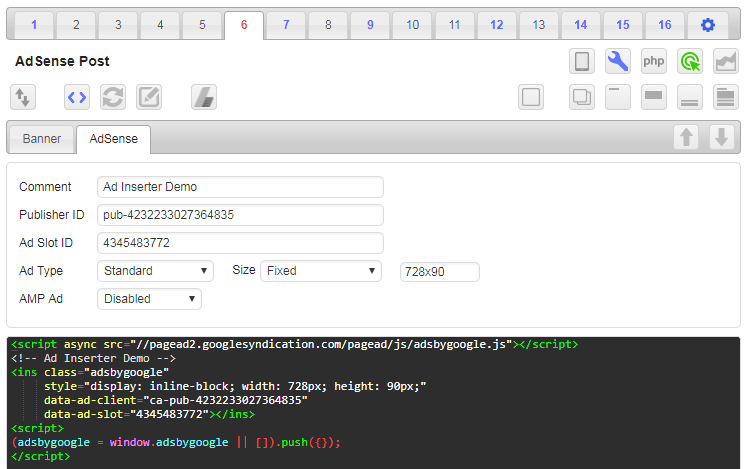The image size is (746, 469).
Task: Switch to block tab 9
Action: point(370,25)
